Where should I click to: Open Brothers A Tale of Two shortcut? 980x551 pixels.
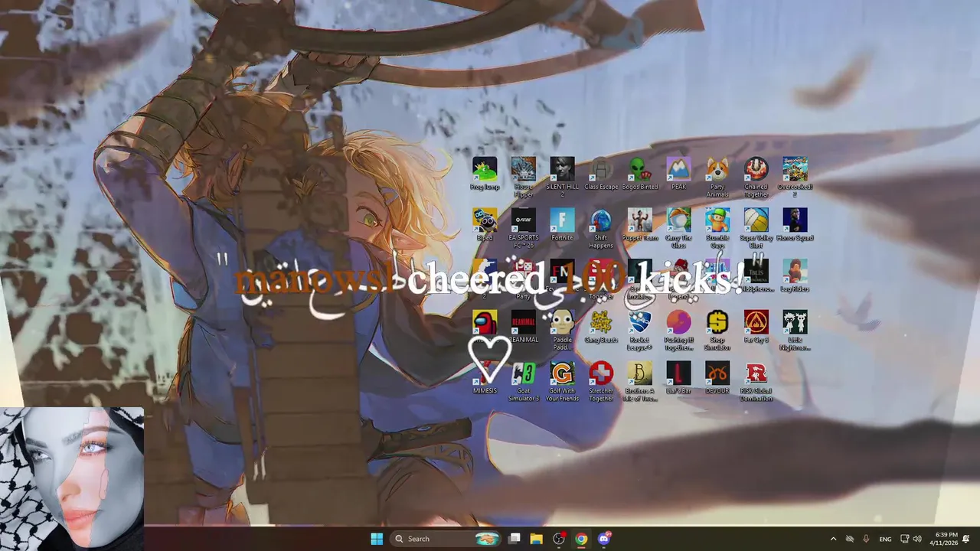click(x=640, y=381)
